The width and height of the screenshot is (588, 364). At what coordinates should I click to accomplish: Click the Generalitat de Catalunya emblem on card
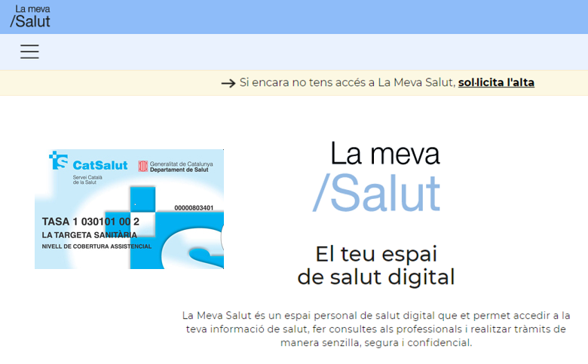tap(143, 166)
